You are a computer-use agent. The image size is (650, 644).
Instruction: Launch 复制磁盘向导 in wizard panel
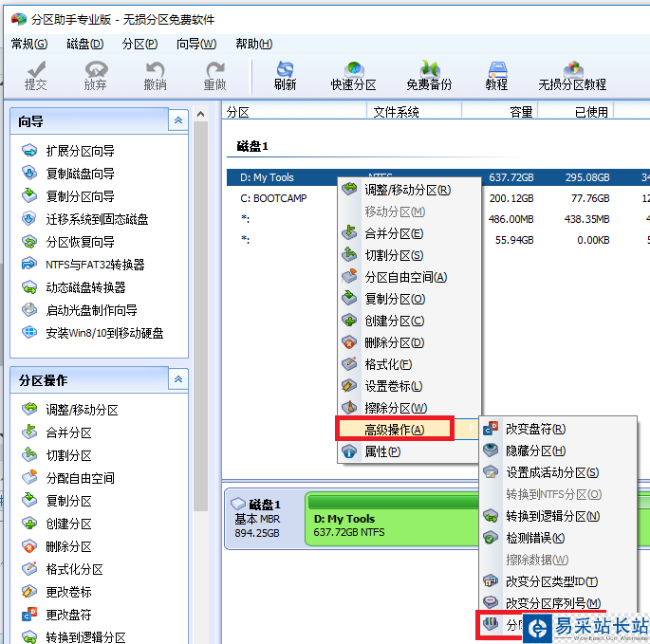pyautogui.click(x=69, y=174)
